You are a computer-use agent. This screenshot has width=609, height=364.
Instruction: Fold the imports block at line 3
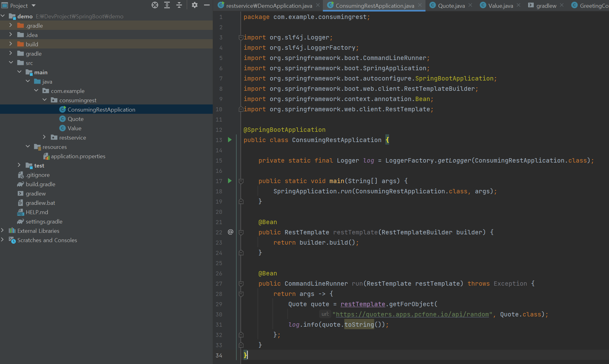coord(241,38)
